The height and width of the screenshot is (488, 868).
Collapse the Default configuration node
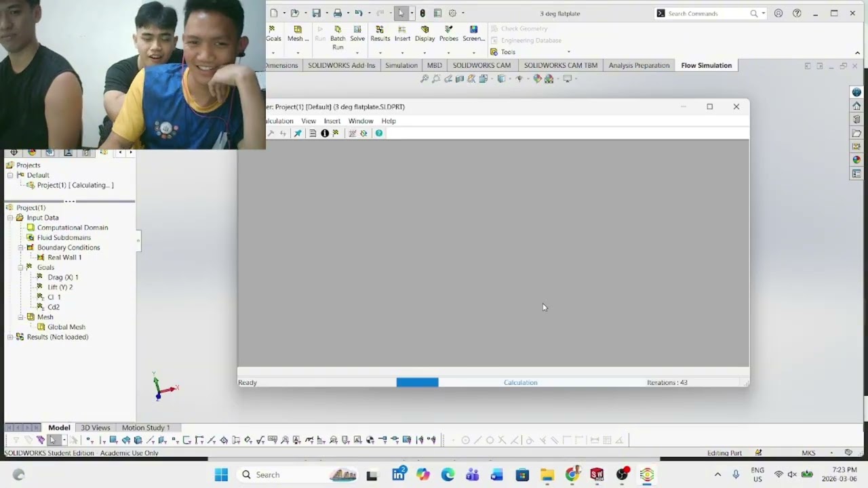[x=10, y=175]
